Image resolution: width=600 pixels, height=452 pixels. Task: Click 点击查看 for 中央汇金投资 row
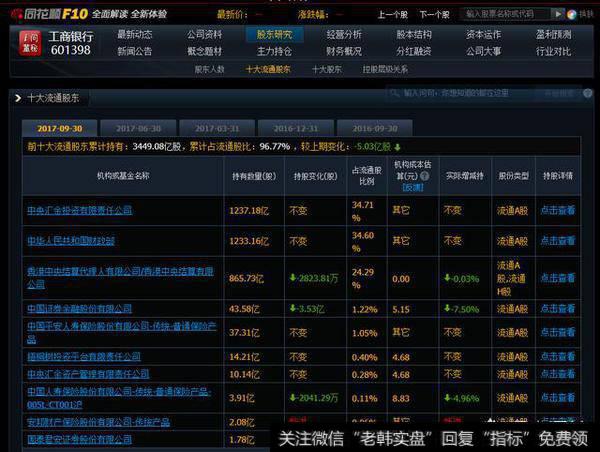tap(558, 210)
